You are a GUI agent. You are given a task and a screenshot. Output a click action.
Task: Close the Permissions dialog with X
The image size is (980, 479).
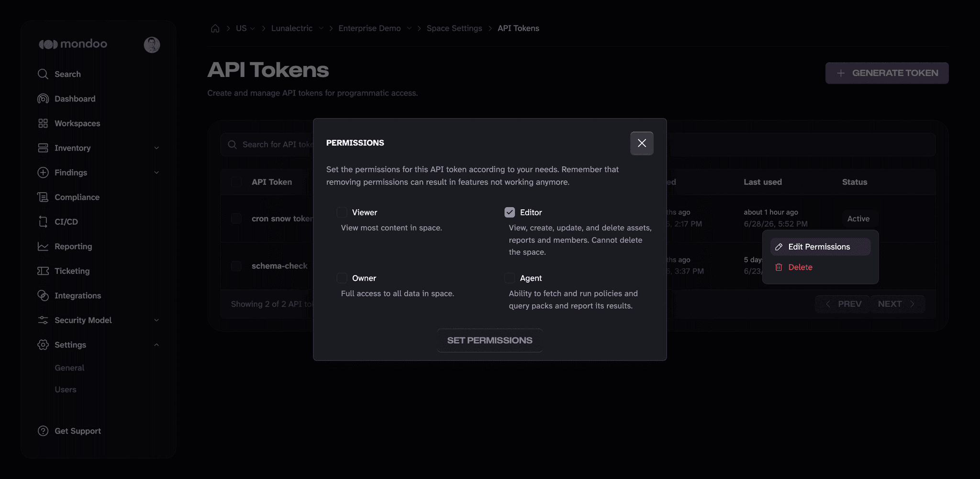point(642,143)
